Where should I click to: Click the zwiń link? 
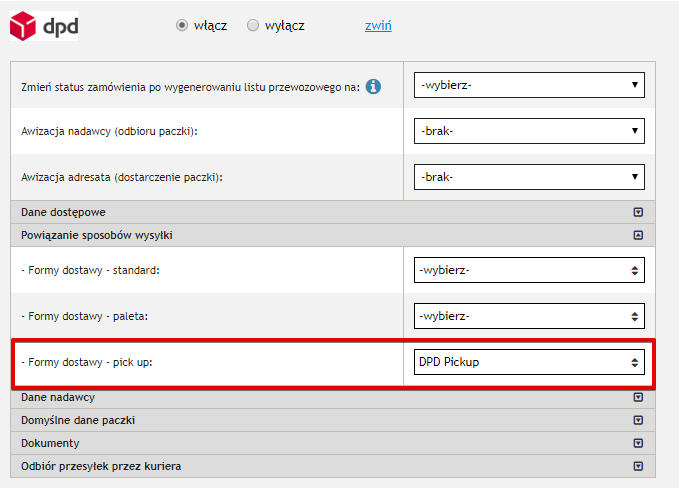[x=378, y=26]
